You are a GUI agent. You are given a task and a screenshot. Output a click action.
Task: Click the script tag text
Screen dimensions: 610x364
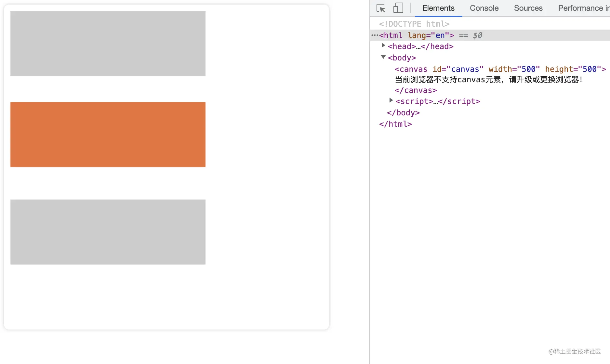tap(438, 101)
